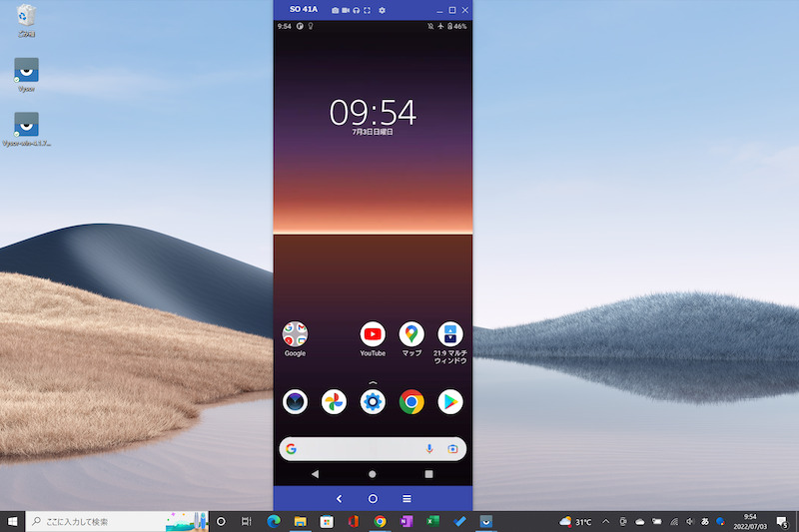Open the 21:9 multi-window app

tap(450, 334)
